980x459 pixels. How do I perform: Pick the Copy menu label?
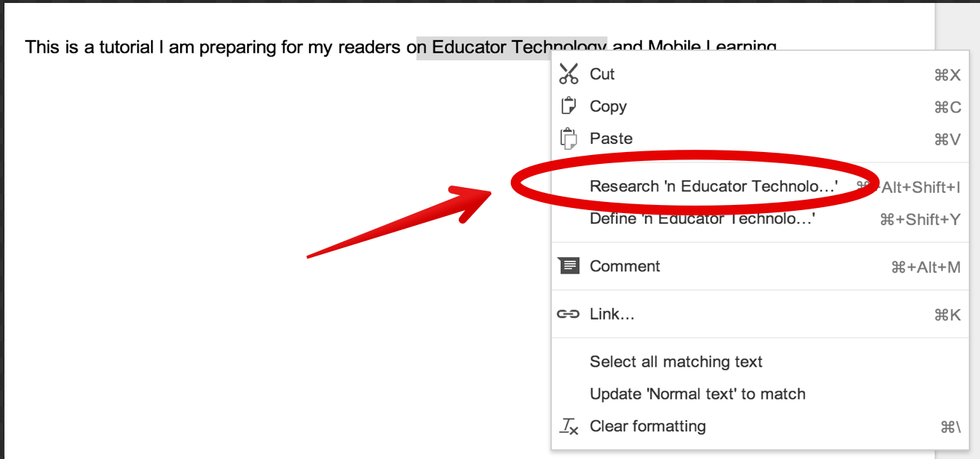pyautogui.click(x=608, y=107)
